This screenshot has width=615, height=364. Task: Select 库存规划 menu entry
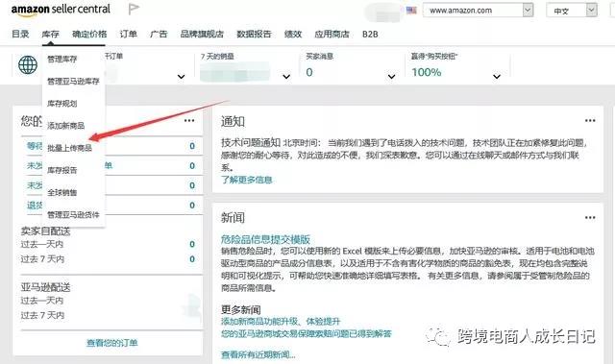pyautogui.click(x=61, y=104)
